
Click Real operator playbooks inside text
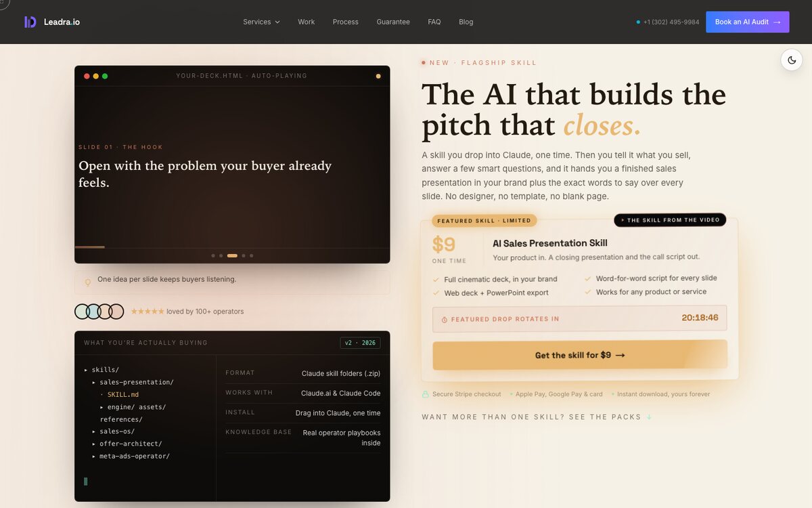(342, 438)
